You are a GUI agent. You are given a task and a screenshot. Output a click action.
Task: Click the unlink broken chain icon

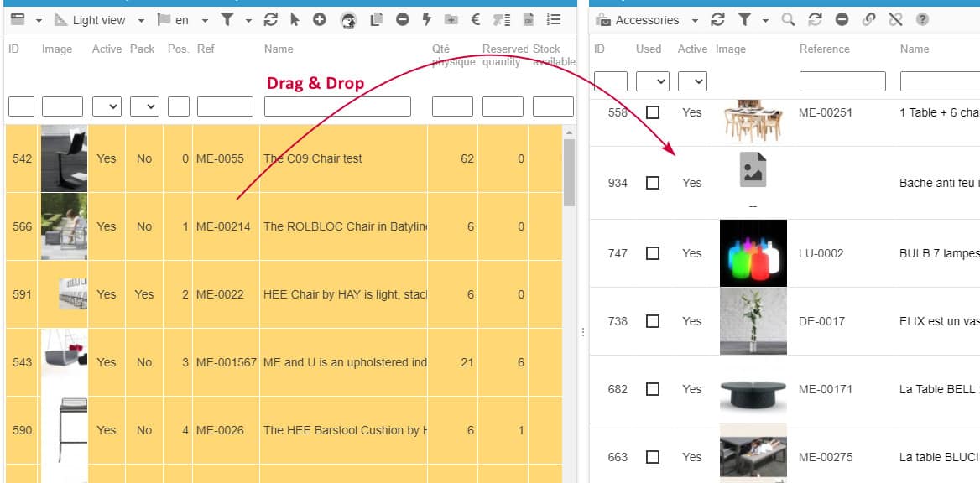click(894, 19)
